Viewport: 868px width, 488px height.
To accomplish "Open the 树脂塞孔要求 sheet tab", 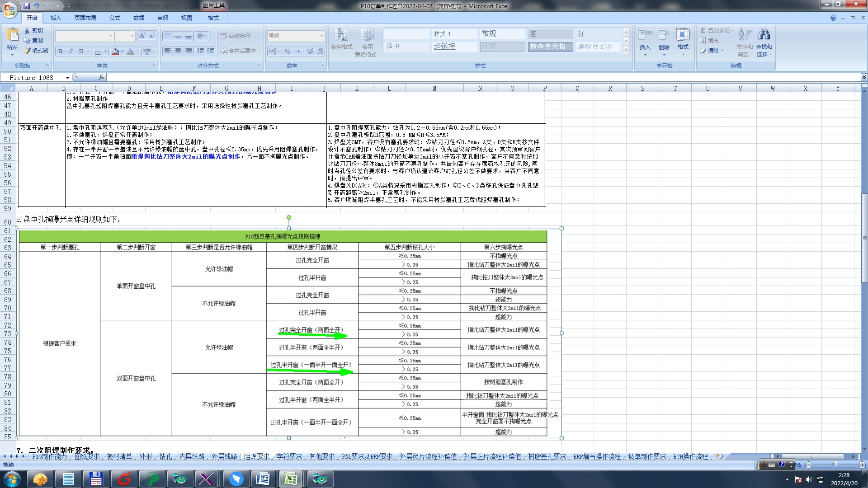I will 547,457.
